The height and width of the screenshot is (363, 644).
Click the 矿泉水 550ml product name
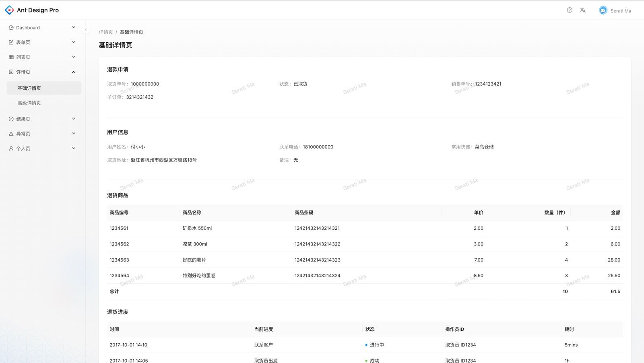tap(197, 228)
